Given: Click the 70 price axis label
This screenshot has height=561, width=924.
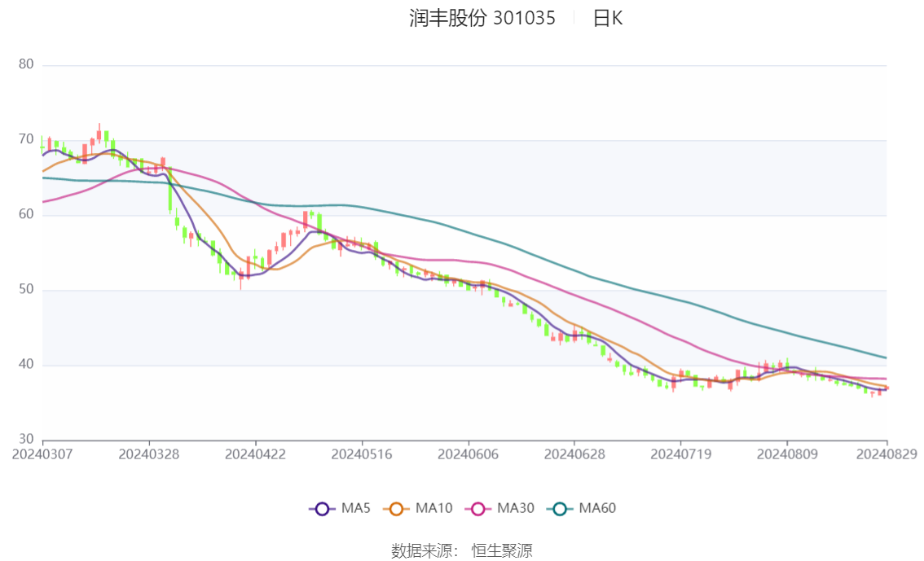Looking at the screenshot, I should coord(26,139).
